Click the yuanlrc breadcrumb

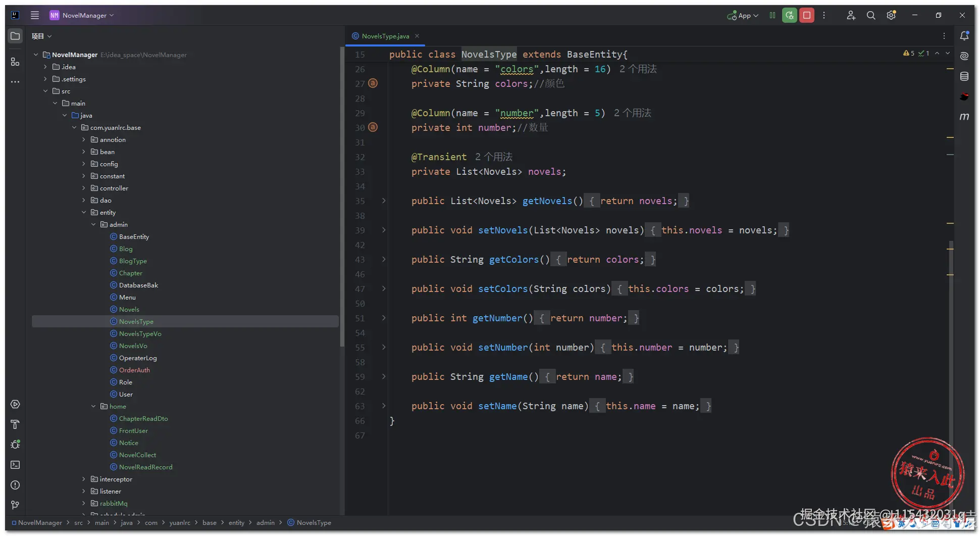(180, 522)
